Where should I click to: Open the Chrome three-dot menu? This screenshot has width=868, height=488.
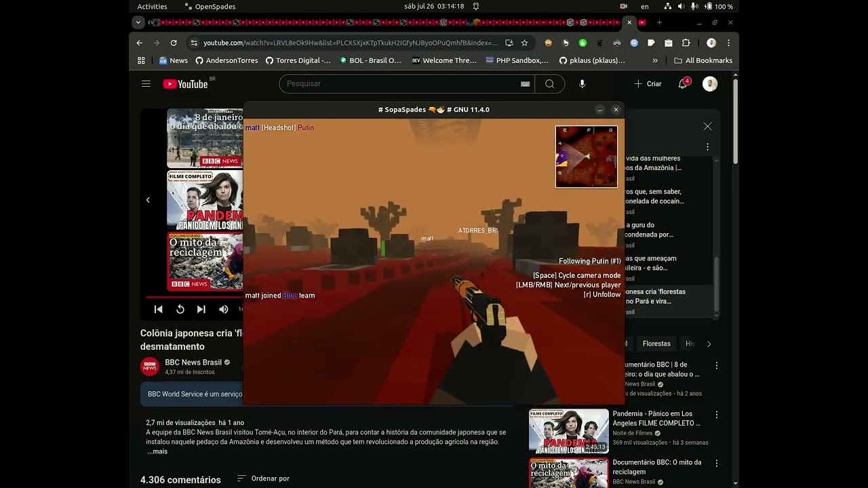click(x=728, y=43)
